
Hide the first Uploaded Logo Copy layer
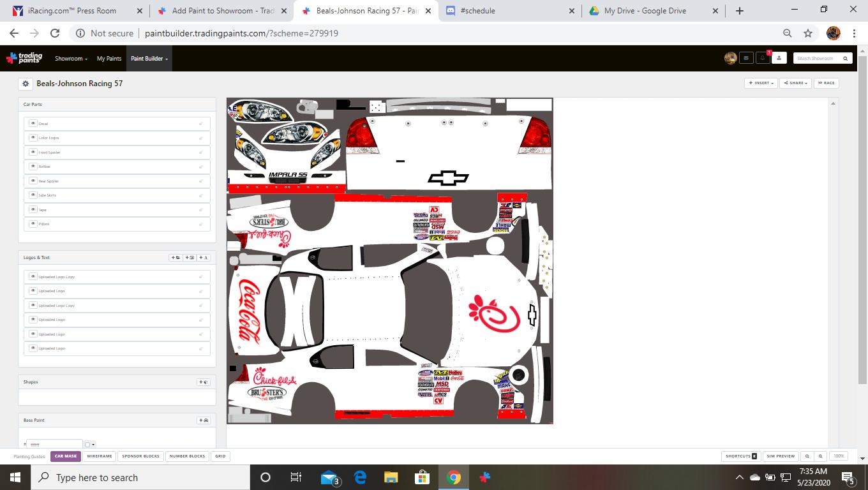(33, 276)
